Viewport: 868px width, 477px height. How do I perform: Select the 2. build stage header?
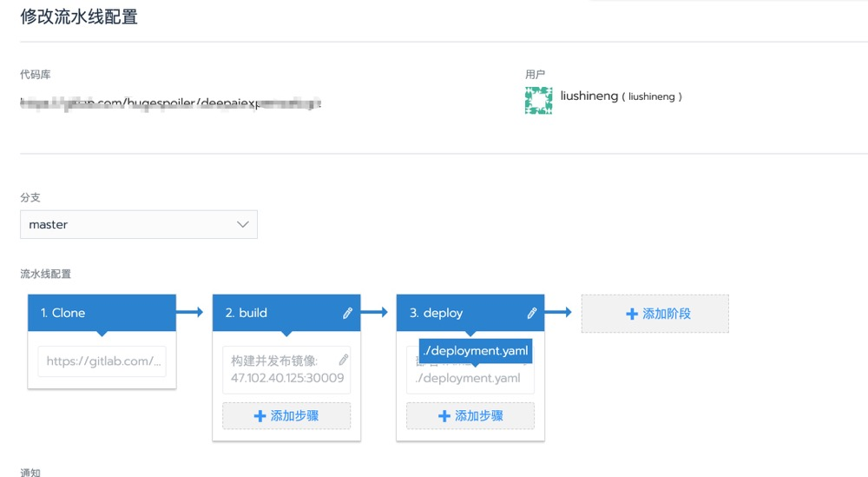pyautogui.click(x=286, y=313)
